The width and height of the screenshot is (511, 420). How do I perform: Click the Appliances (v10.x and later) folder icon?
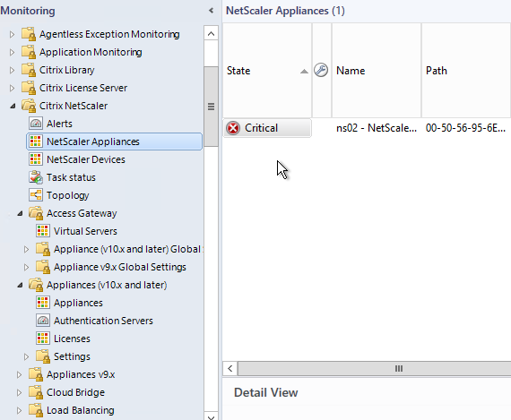point(36,285)
